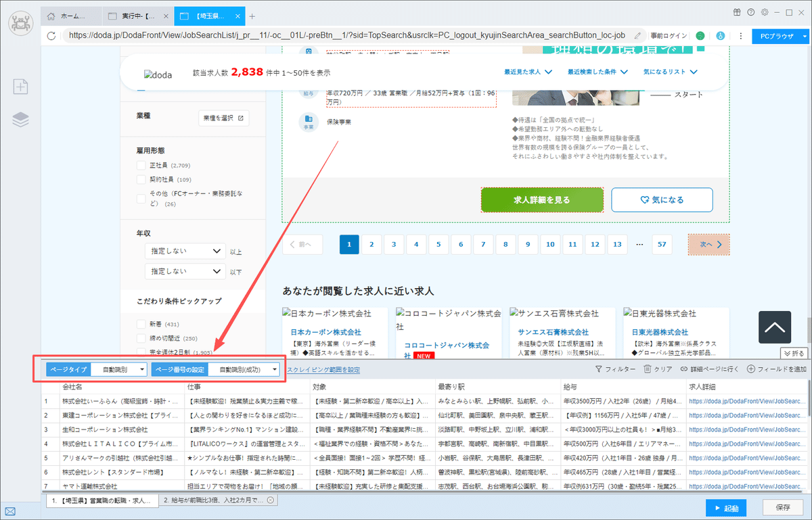This screenshot has width=812, height=520.
Task: Click the 給与 column header
Action: coord(624,387)
